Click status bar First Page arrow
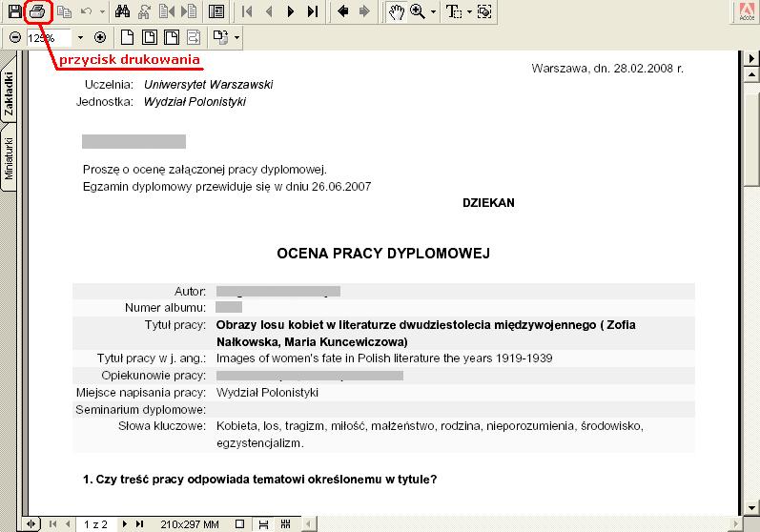This screenshot has width=760, height=532. tap(52, 523)
